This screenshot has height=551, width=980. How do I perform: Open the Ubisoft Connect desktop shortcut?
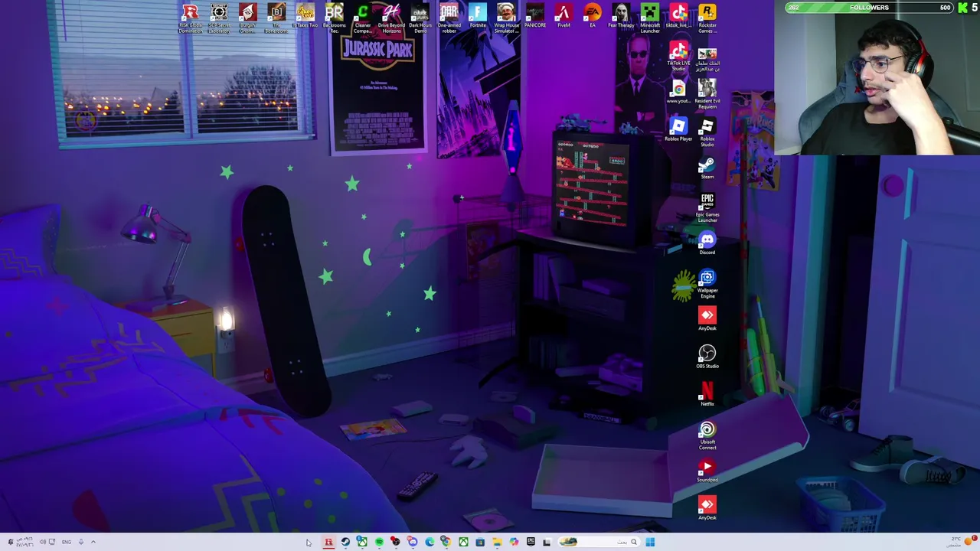pos(707,435)
